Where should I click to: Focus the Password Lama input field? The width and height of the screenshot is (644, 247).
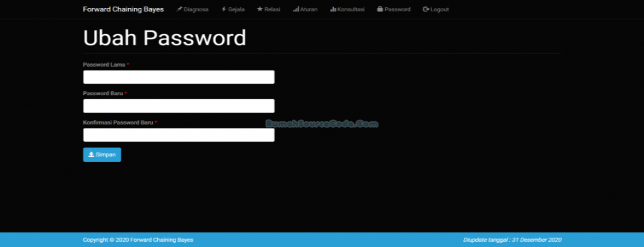coord(179,77)
